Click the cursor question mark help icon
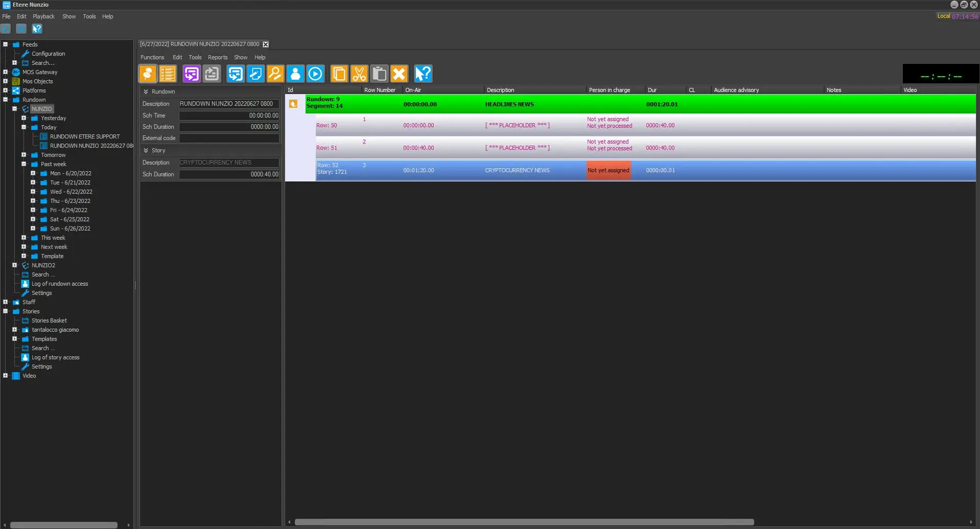 (423, 74)
